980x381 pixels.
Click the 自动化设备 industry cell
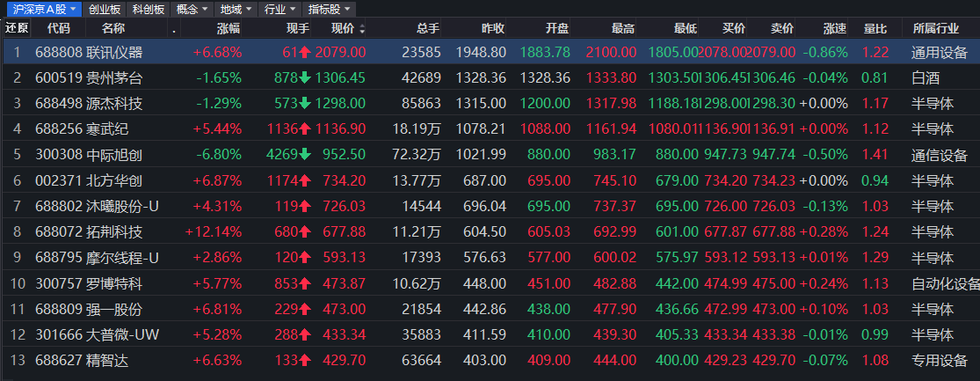point(945,283)
